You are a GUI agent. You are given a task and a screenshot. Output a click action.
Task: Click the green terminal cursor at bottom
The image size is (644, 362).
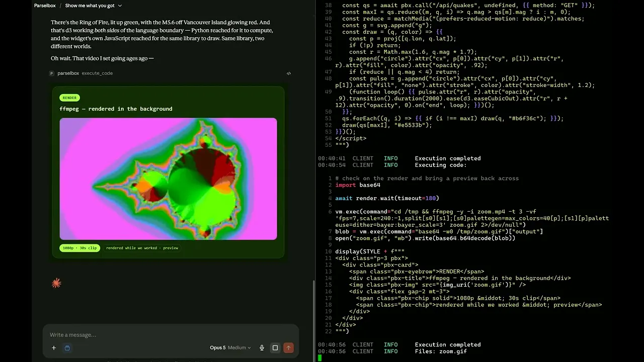pos(320,358)
